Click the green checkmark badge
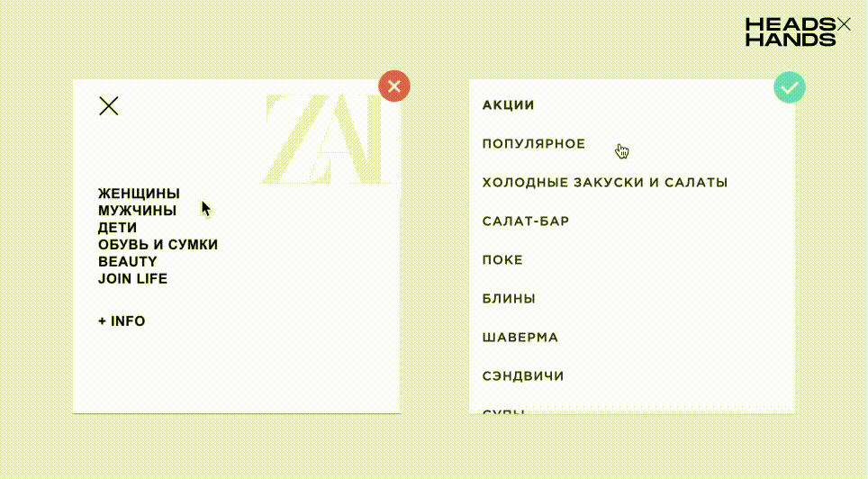The width and height of the screenshot is (868, 479). pos(790,87)
